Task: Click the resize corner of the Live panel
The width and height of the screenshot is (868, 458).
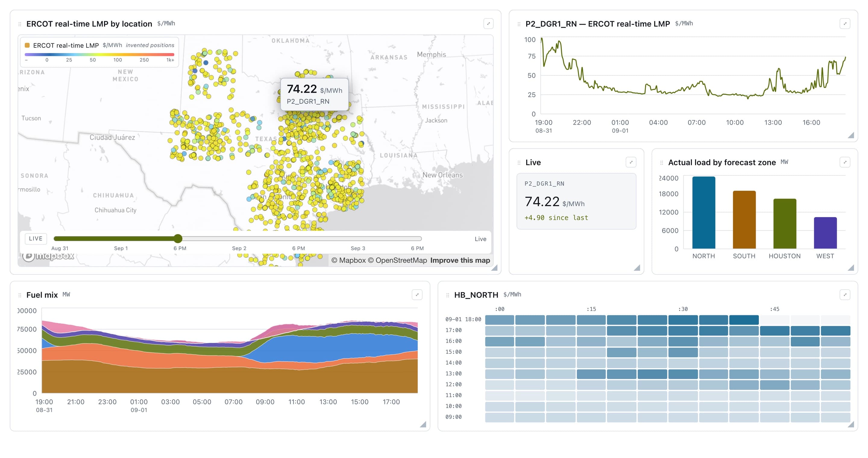Action: pos(637,268)
